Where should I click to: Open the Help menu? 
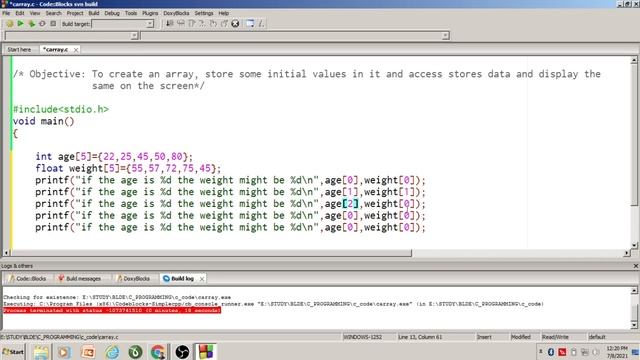224,13
